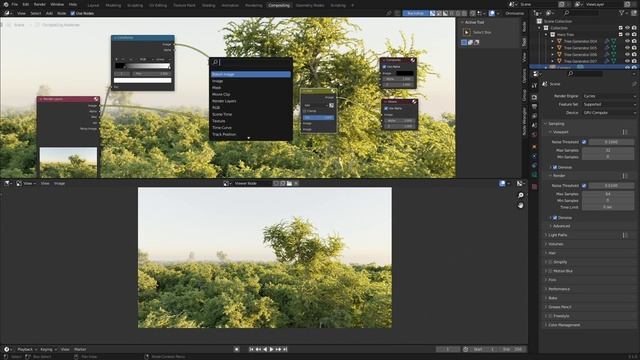Jump to the last frame in timeline
Viewport: 640px width, 360px height.
click(285, 349)
